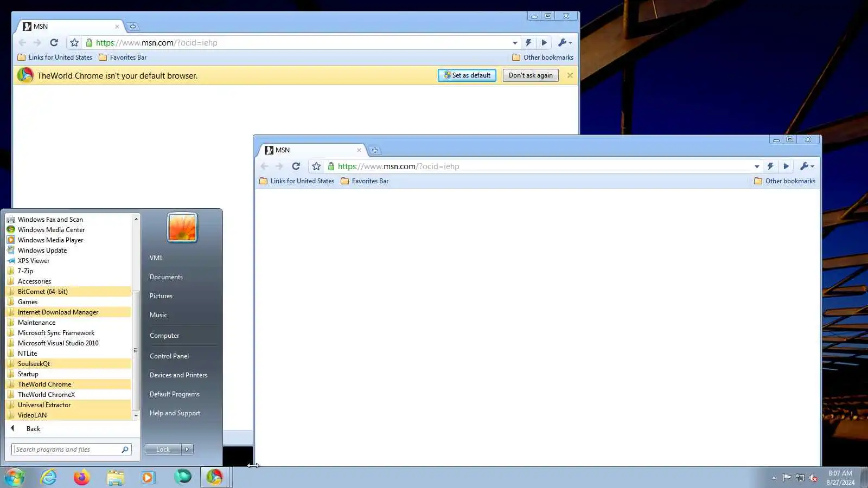Click forward arrow in the back browser window
868x488 pixels.
tap(37, 42)
